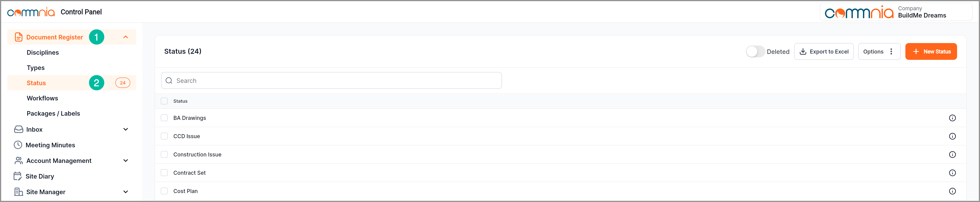Click the Options three-dot icon
This screenshot has width=980, height=202.
coord(891,52)
